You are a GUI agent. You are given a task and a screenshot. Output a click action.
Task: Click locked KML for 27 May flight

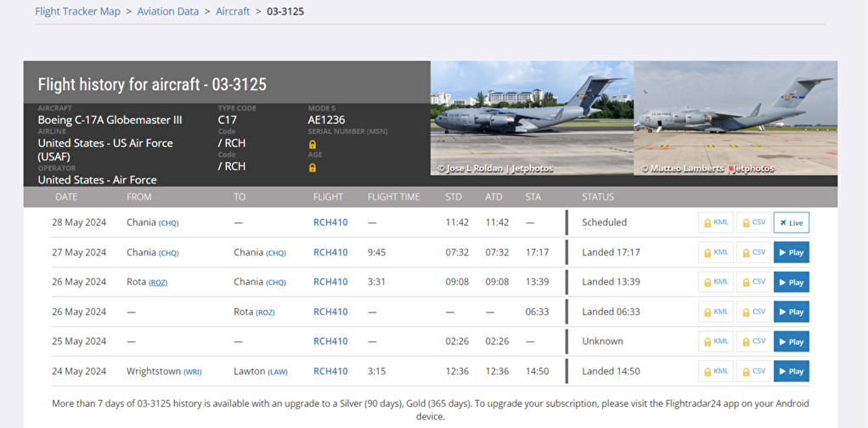(716, 252)
